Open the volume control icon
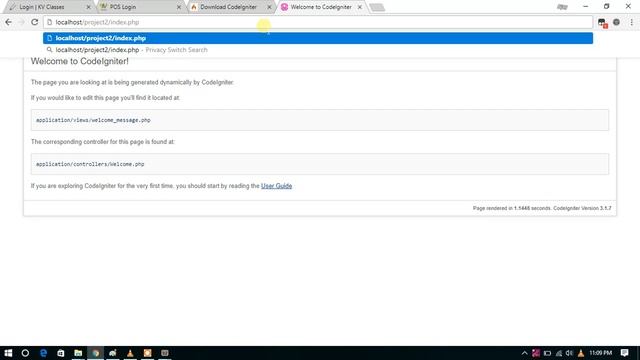The height and width of the screenshot is (360, 640). coord(569,353)
